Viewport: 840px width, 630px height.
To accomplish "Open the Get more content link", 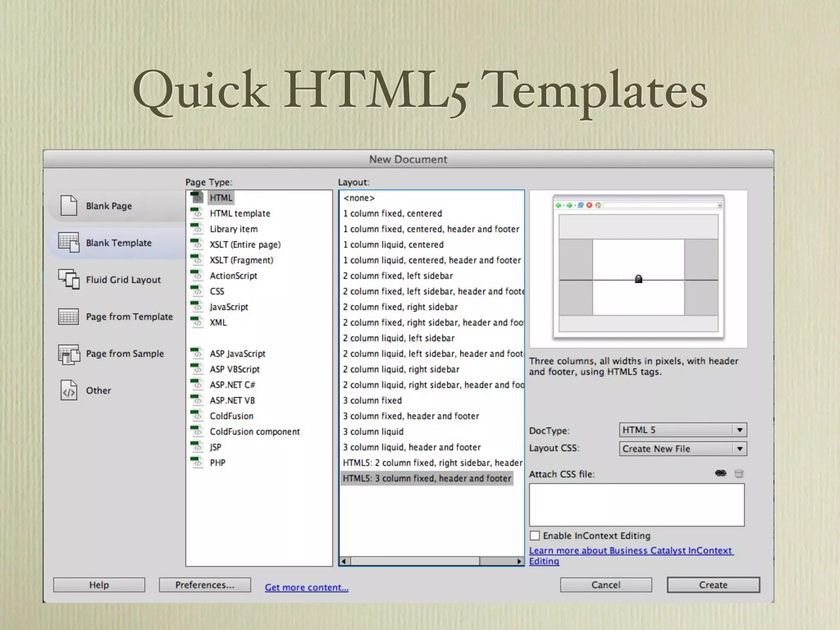I will 306,587.
